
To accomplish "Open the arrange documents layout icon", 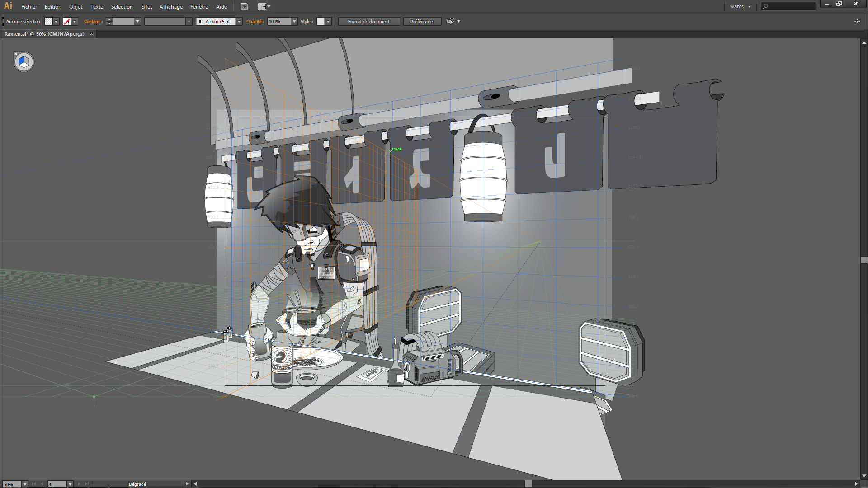I will pyautogui.click(x=262, y=7).
